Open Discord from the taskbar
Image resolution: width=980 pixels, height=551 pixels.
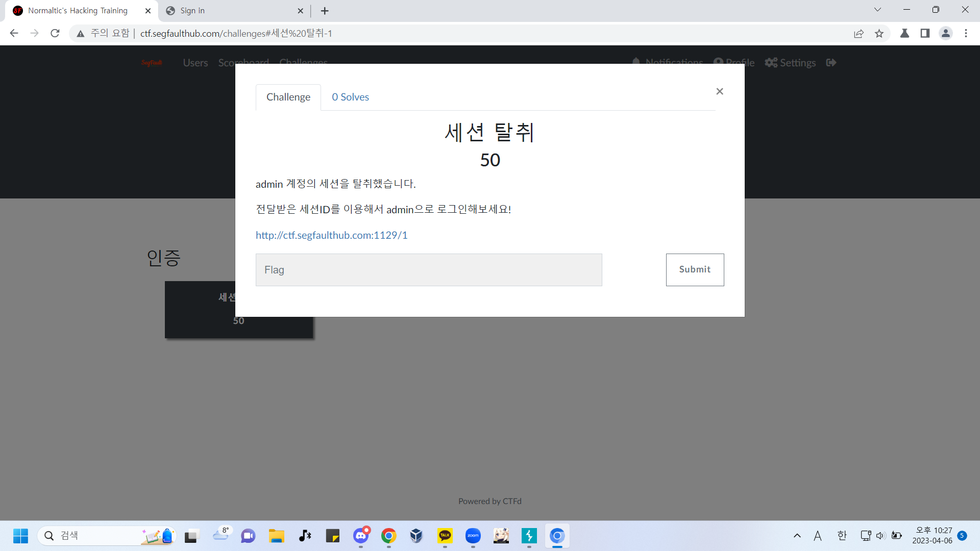[361, 536]
